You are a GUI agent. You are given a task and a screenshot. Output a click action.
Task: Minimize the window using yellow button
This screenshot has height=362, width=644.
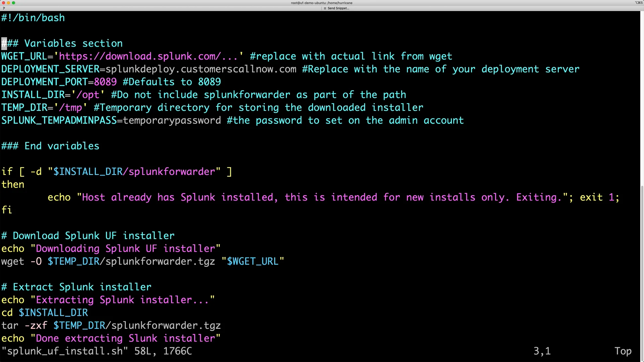tap(8, 3)
